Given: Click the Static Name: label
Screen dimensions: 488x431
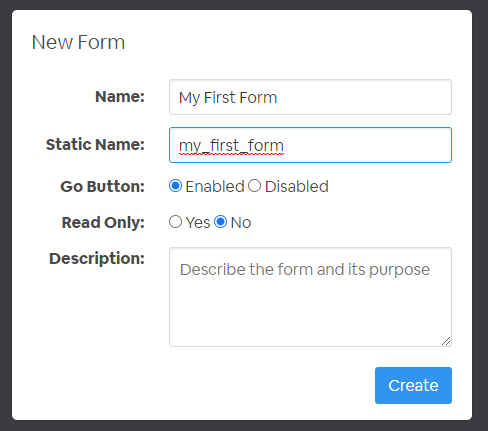Looking at the screenshot, I should click(95, 145).
